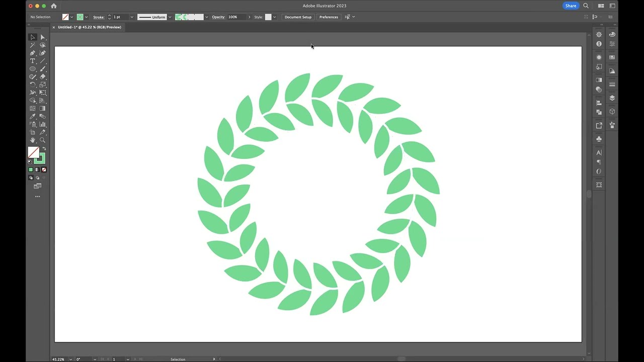The height and width of the screenshot is (362, 644).
Task: Select the Rotate tool
Action: click(33, 84)
